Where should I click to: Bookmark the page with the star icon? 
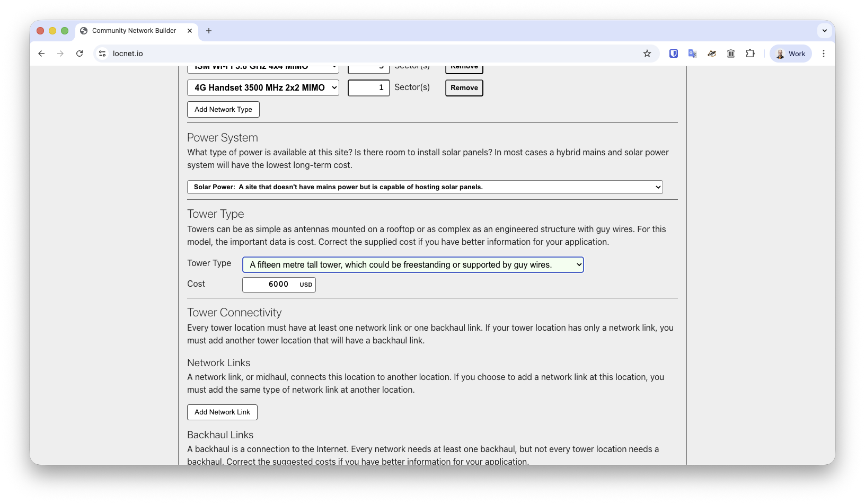pyautogui.click(x=647, y=54)
